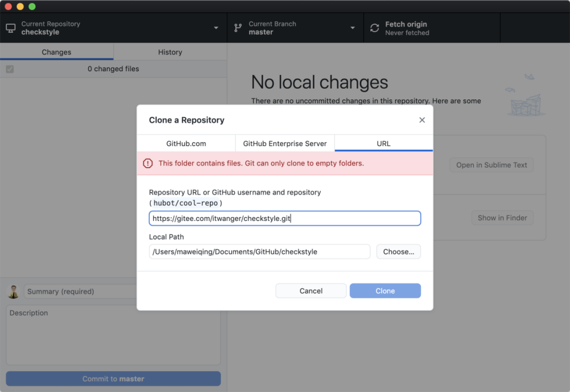Click Choose… to pick local path
The image size is (570, 392).
[398, 252]
